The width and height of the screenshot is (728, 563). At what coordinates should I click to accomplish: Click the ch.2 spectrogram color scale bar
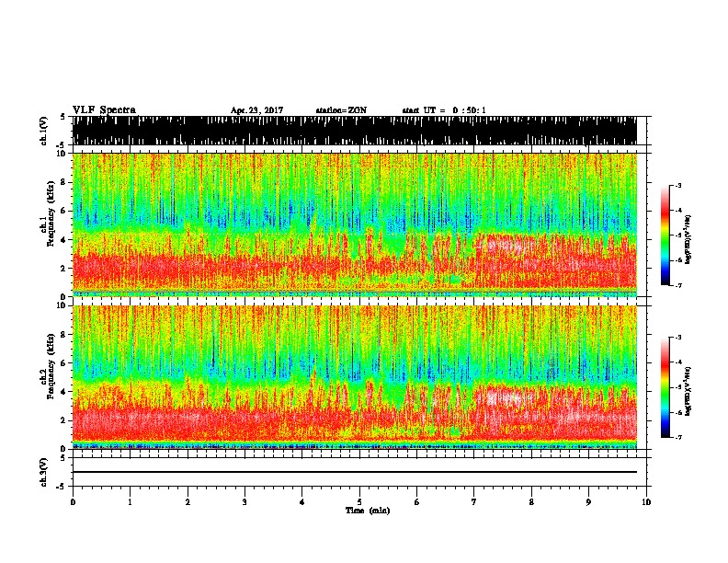click(665, 387)
